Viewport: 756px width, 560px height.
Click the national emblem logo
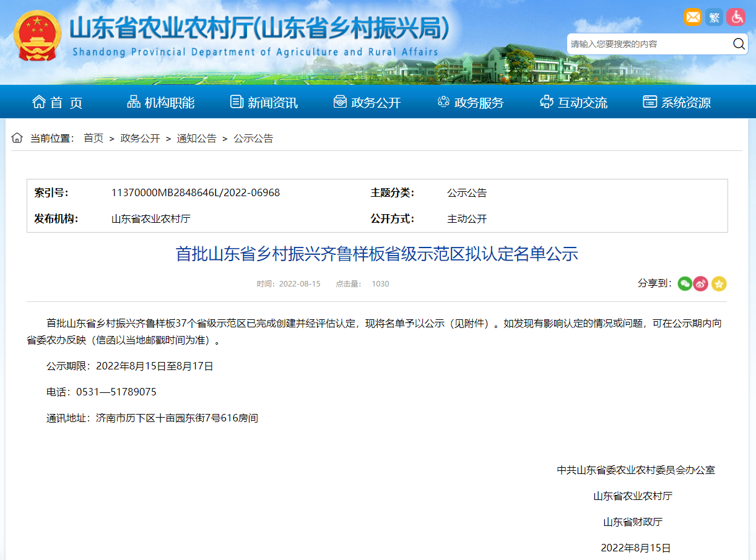pos(37,35)
